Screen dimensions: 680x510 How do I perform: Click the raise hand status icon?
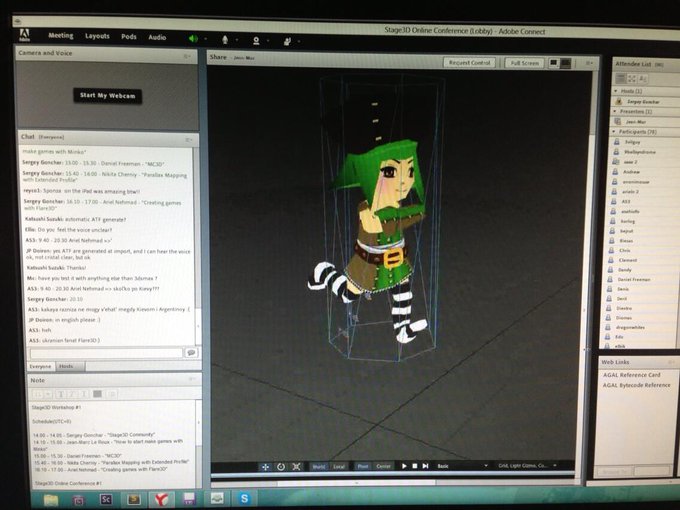tap(287, 41)
